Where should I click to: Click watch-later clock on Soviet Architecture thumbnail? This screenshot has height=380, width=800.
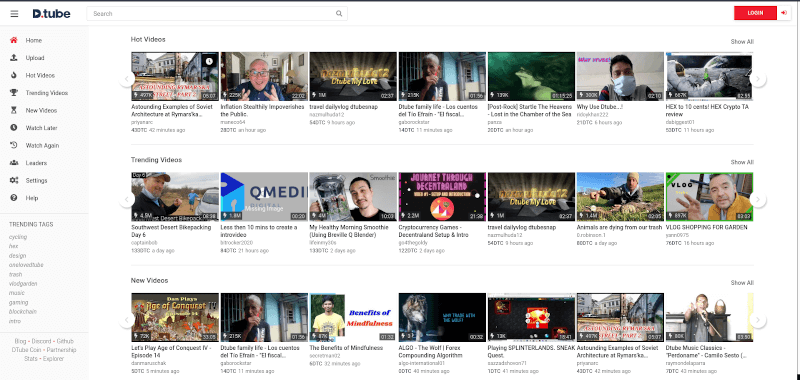point(209,61)
